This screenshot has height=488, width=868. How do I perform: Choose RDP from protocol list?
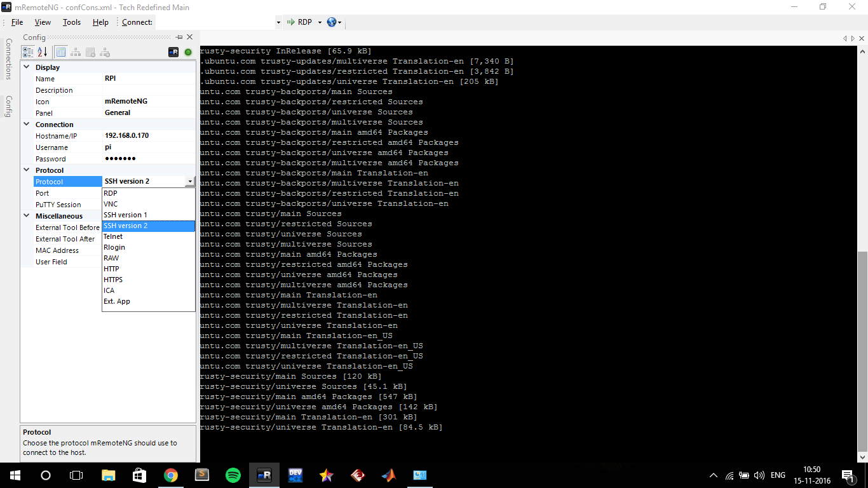149,193
